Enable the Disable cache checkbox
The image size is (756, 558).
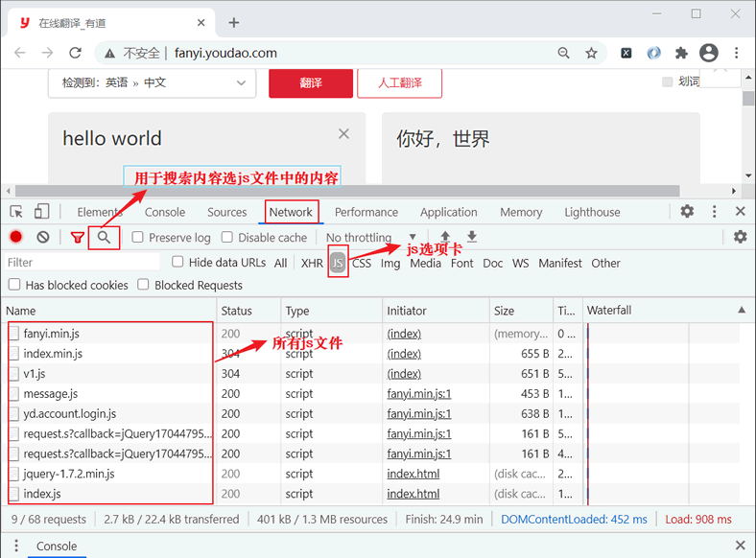pos(227,237)
